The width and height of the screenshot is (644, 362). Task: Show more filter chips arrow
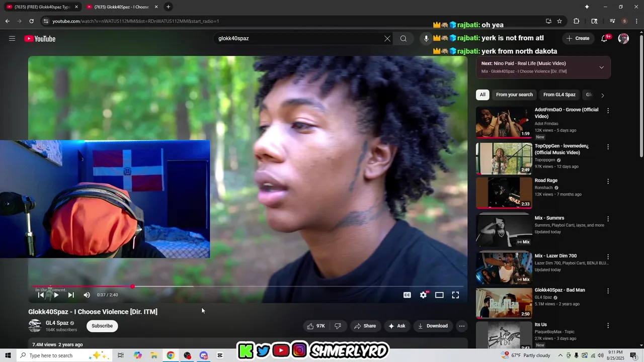click(x=602, y=95)
